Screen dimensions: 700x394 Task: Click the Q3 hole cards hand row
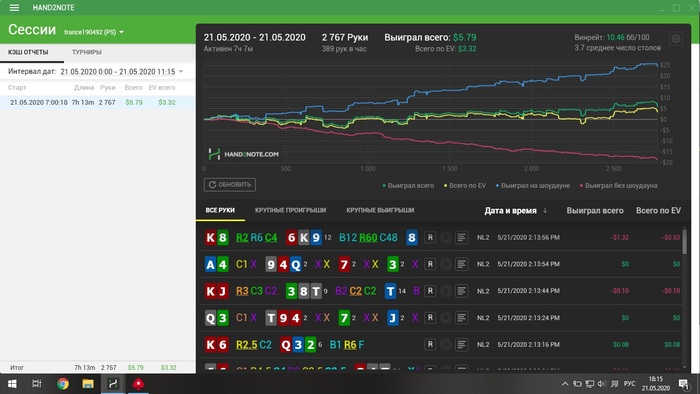tap(217, 318)
